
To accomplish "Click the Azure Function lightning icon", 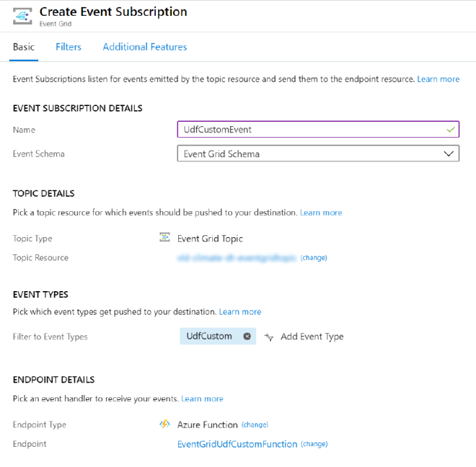I will [165, 424].
